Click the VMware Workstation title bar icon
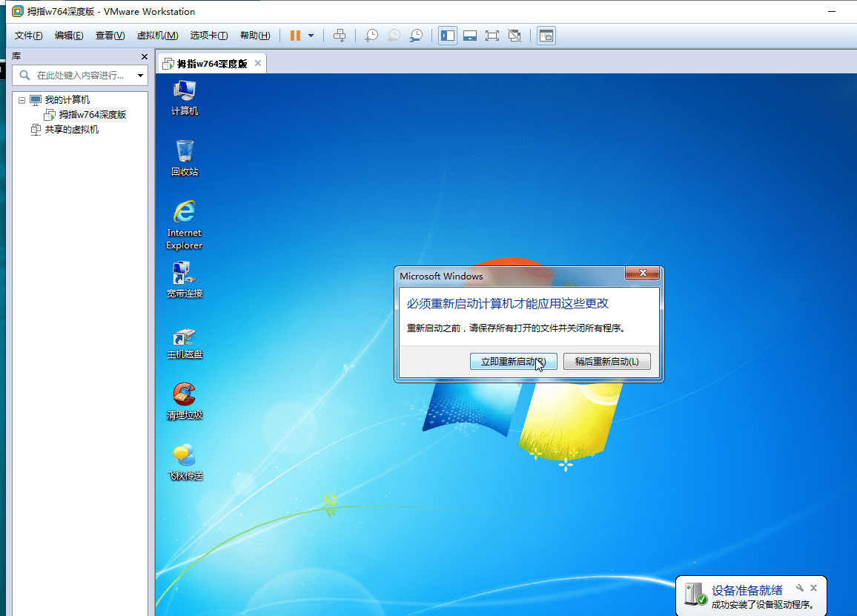 [x=18, y=11]
